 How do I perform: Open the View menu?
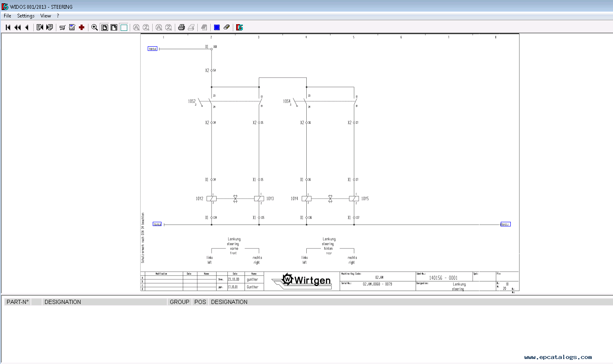point(45,16)
